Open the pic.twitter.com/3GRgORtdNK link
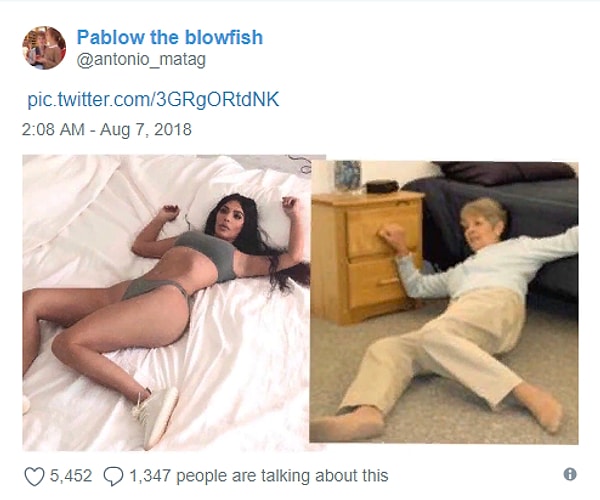Image resolution: width=600 pixels, height=500 pixels. point(153,99)
